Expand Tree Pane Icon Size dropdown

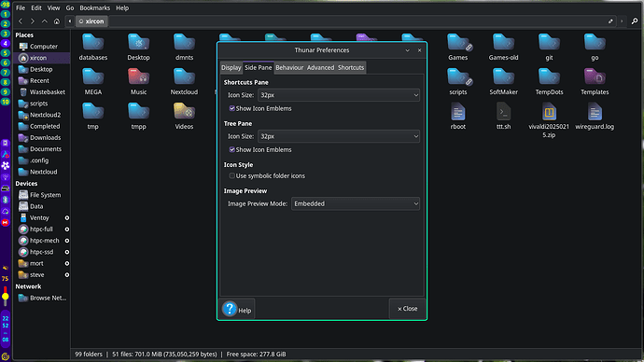339,136
